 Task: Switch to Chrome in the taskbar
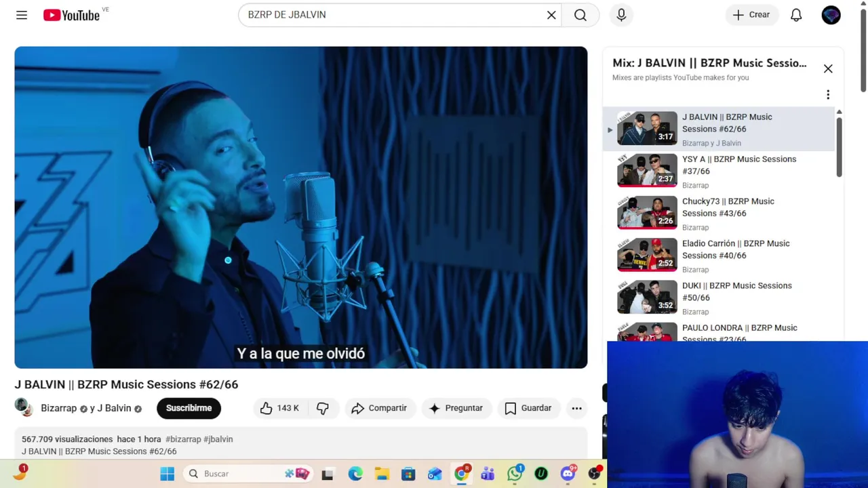tap(462, 473)
